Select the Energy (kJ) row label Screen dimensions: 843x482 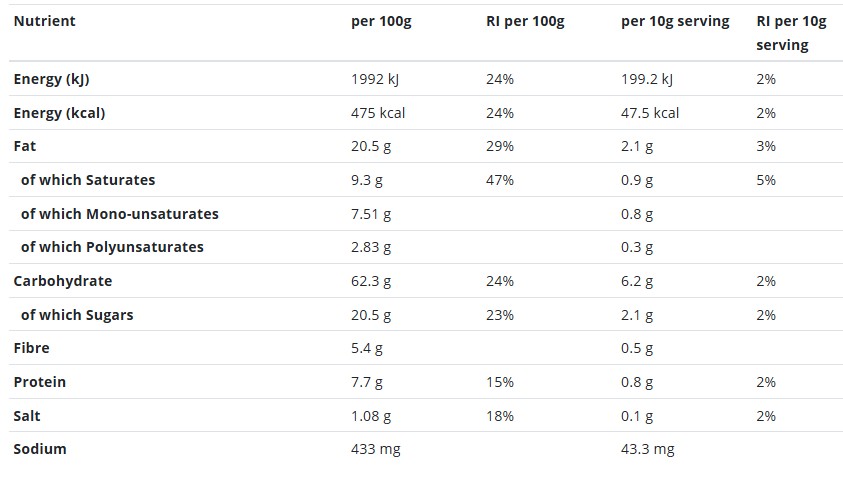pos(52,79)
